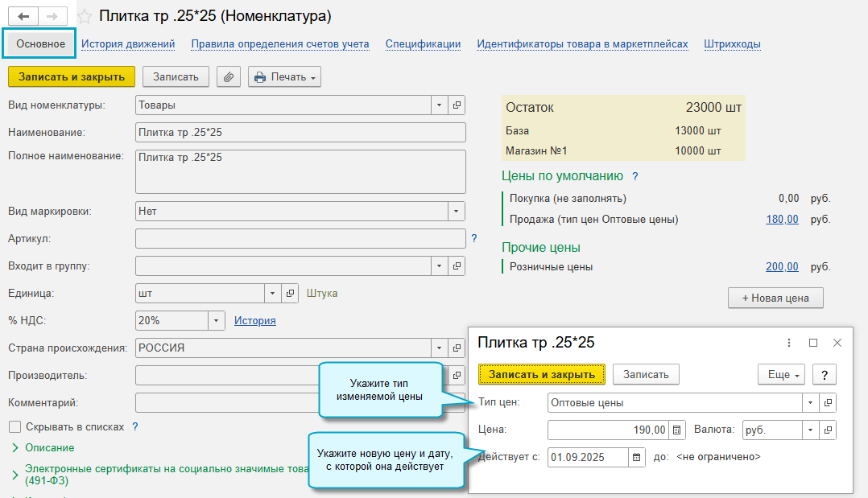Open the calendar picker for Действует с date

tap(637, 457)
